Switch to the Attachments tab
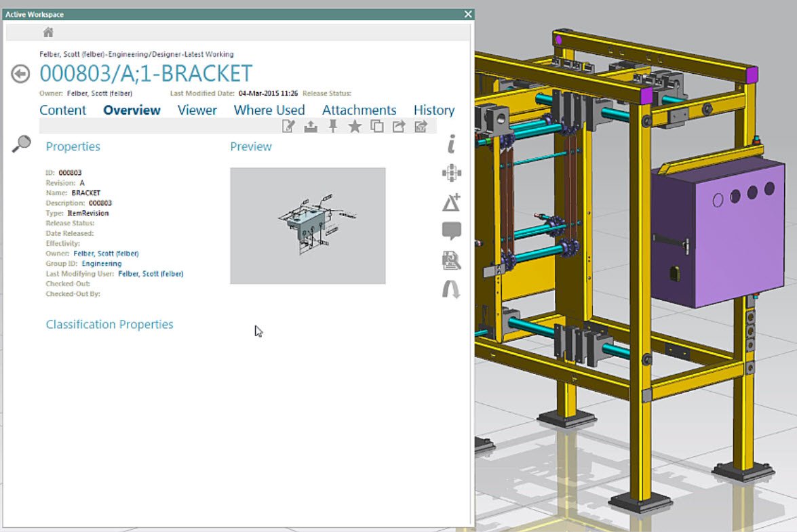Image resolution: width=797 pixels, height=532 pixels. tap(359, 110)
